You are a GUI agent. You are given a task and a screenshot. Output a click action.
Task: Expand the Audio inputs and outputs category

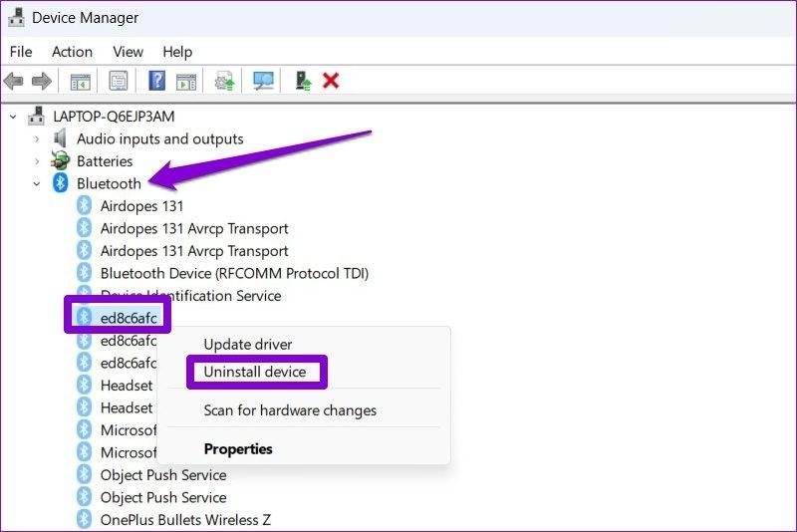(x=37, y=139)
